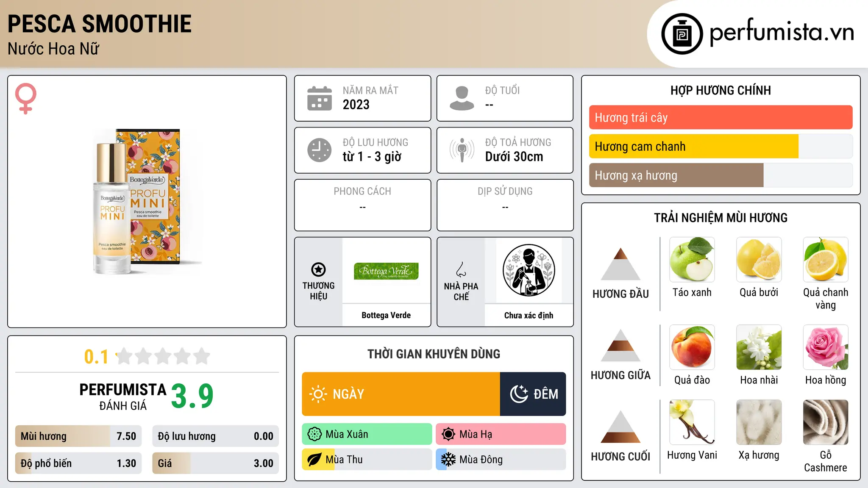Click the Mùi hương 7.50 score bar
Screen dimensions: 868x488
tap(78, 436)
